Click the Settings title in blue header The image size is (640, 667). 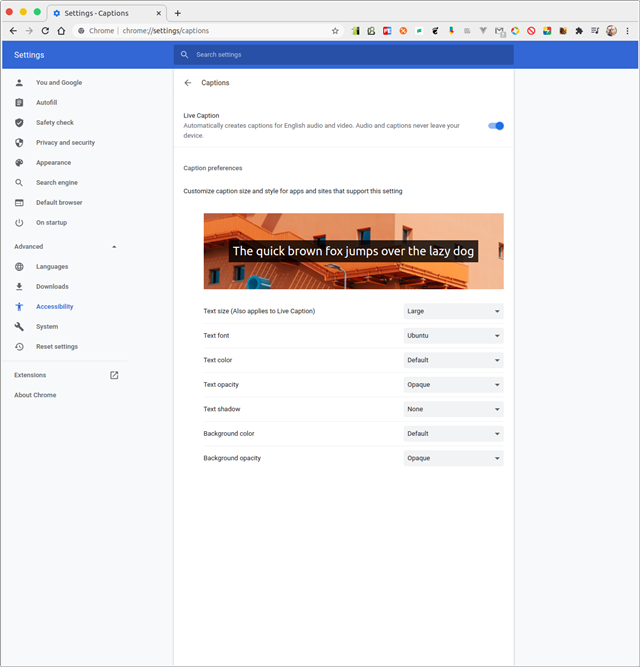pyautogui.click(x=29, y=55)
